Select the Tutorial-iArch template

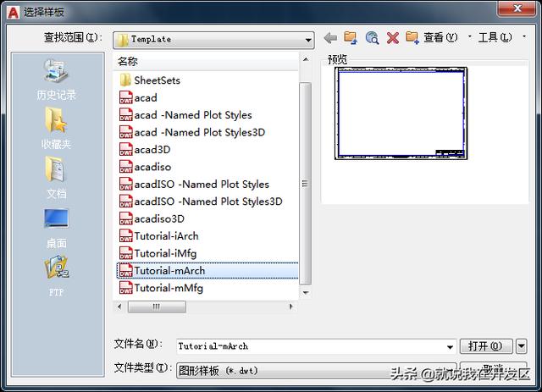point(166,236)
